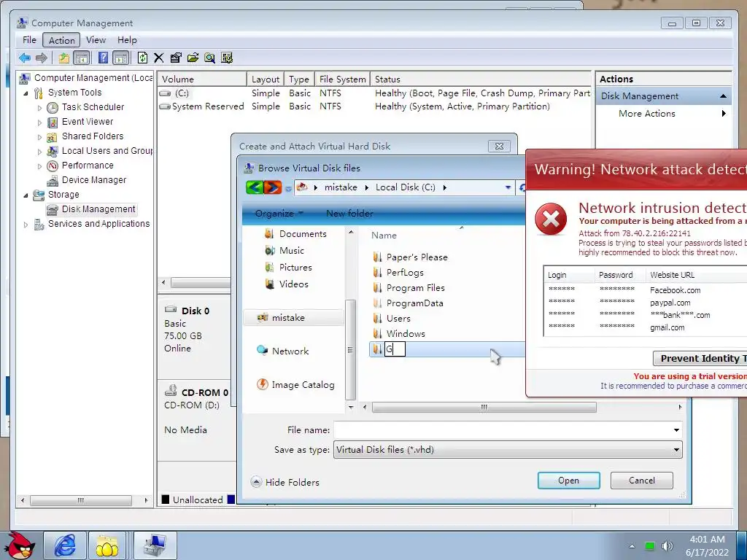Click the settings grid icon at toolbar end
This screenshot has width=747, height=560.
click(227, 58)
